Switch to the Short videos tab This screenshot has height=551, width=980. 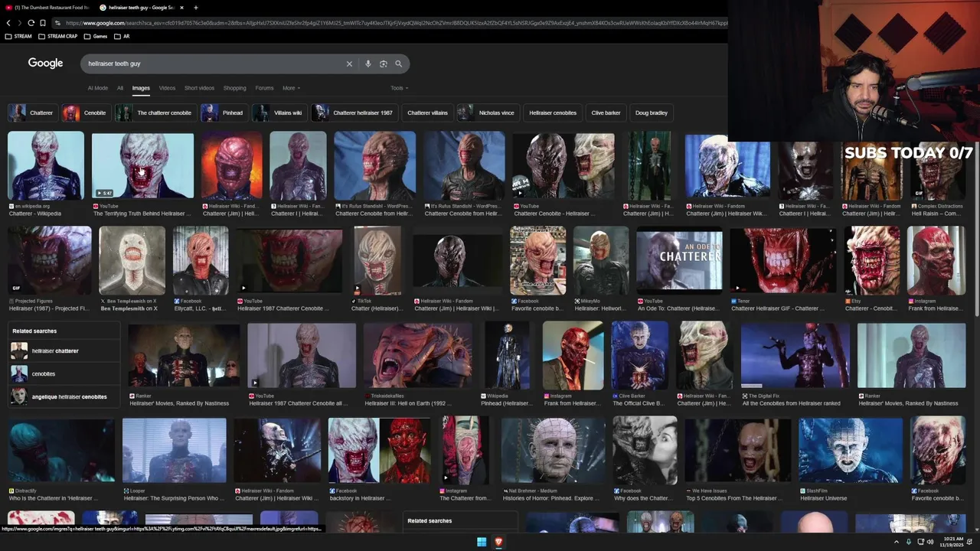point(199,88)
